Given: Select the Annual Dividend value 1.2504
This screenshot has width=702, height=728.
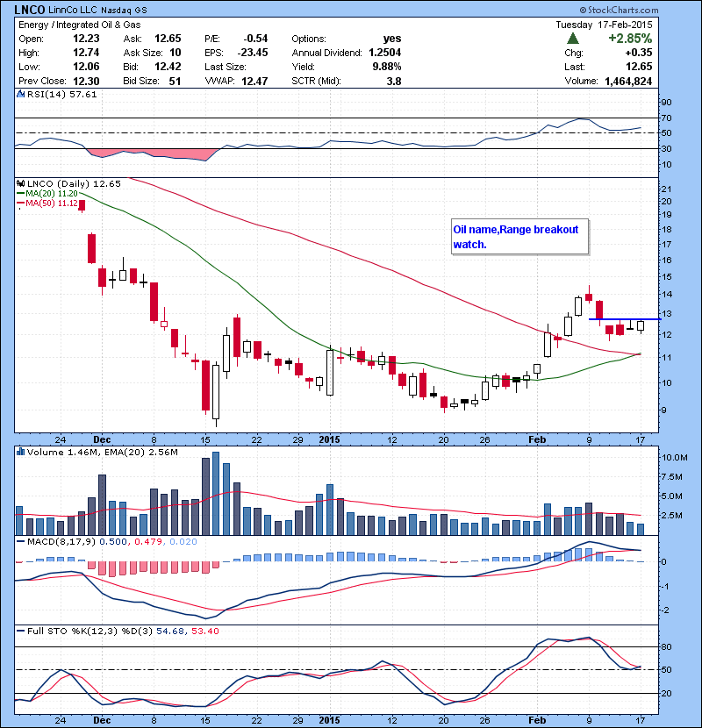Looking at the screenshot, I should 384,53.
